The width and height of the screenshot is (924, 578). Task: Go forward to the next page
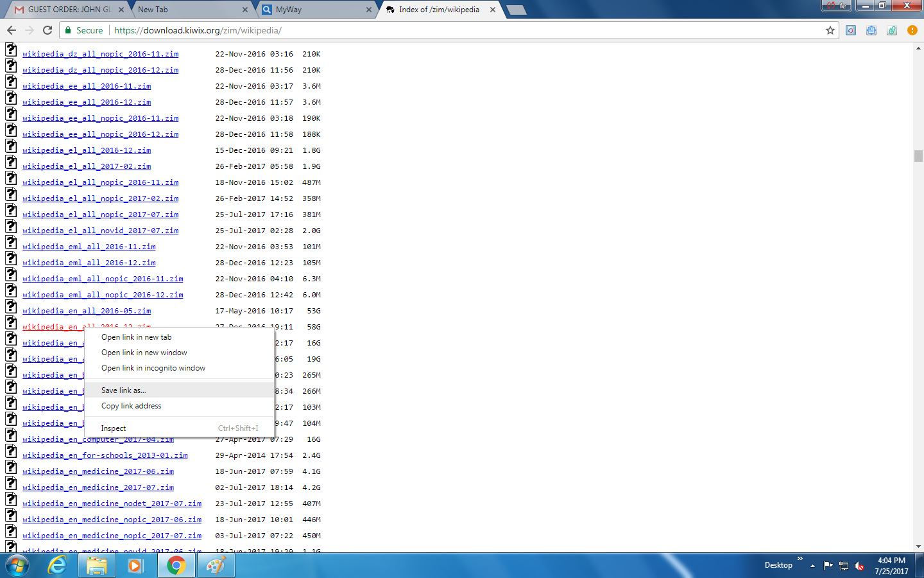coord(30,30)
